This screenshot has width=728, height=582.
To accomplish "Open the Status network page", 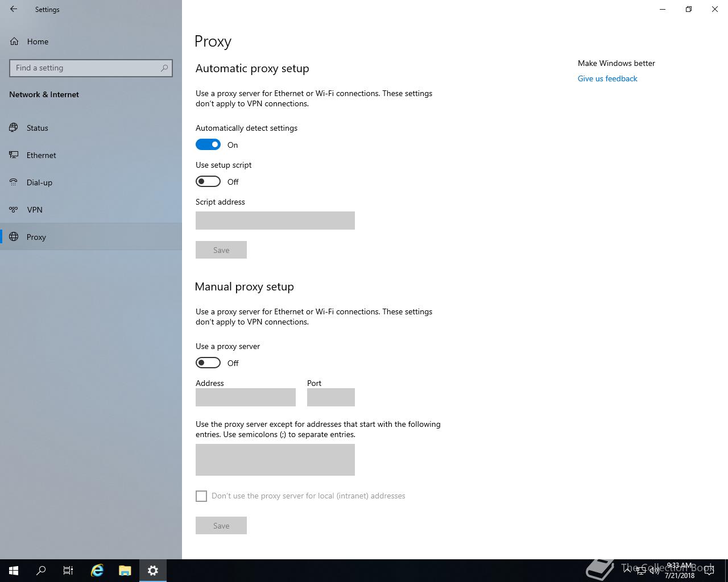I will pyautogui.click(x=91, y=128).
